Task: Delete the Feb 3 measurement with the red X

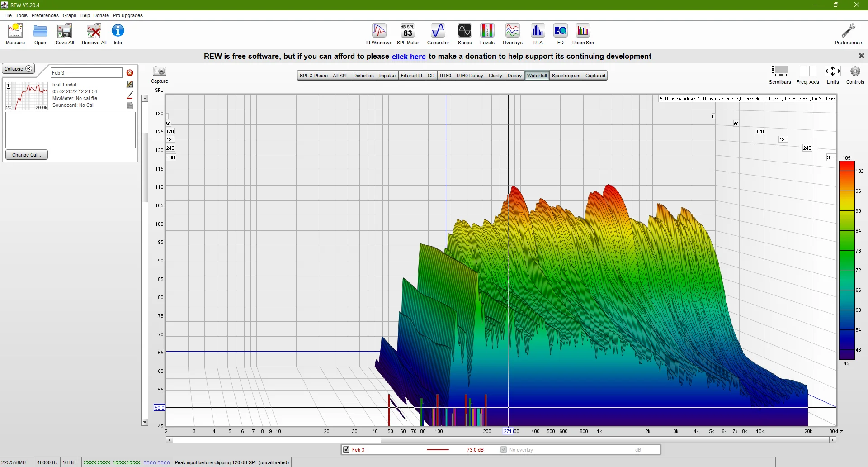Action: coord(130,73)
